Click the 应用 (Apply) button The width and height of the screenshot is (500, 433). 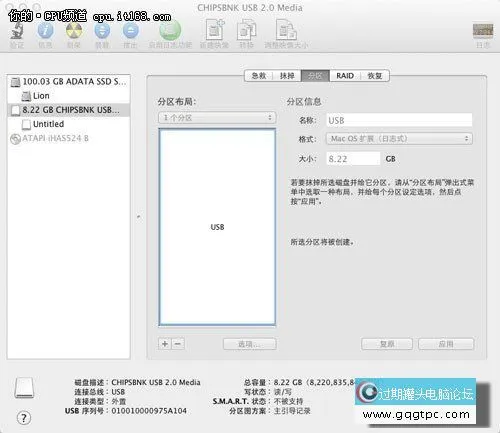coord(446,344)
